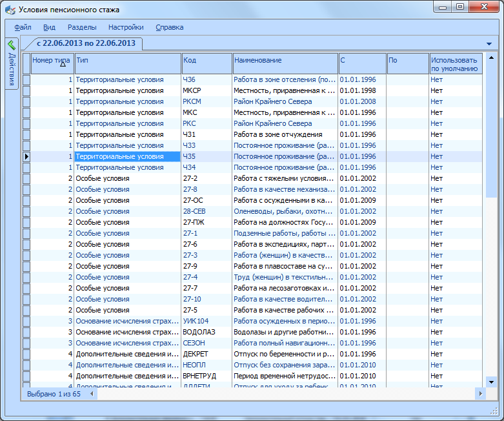The width and height of the screenshot is (504, 421).
Task: Click the vertical scrollbar down arrow
Action: point(491,382)
